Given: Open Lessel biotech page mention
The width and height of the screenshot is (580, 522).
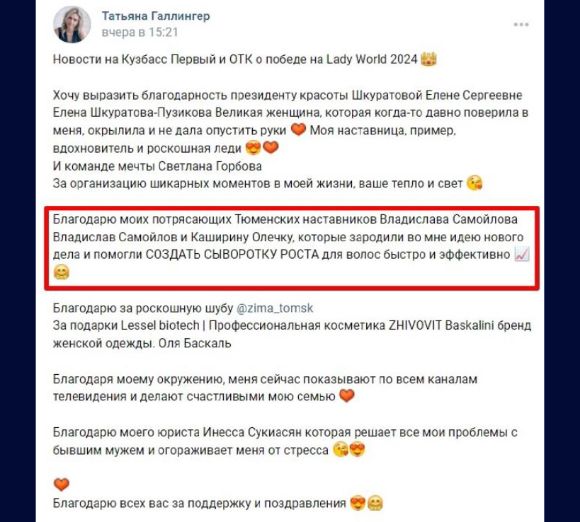Looking at the screenshot, I should point(160,326).
